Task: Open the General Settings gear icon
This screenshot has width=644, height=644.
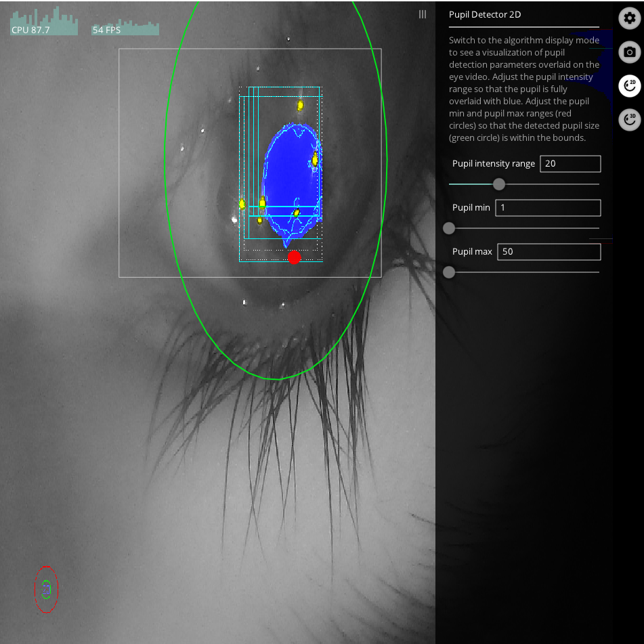Action: click(x=629, y=18)
